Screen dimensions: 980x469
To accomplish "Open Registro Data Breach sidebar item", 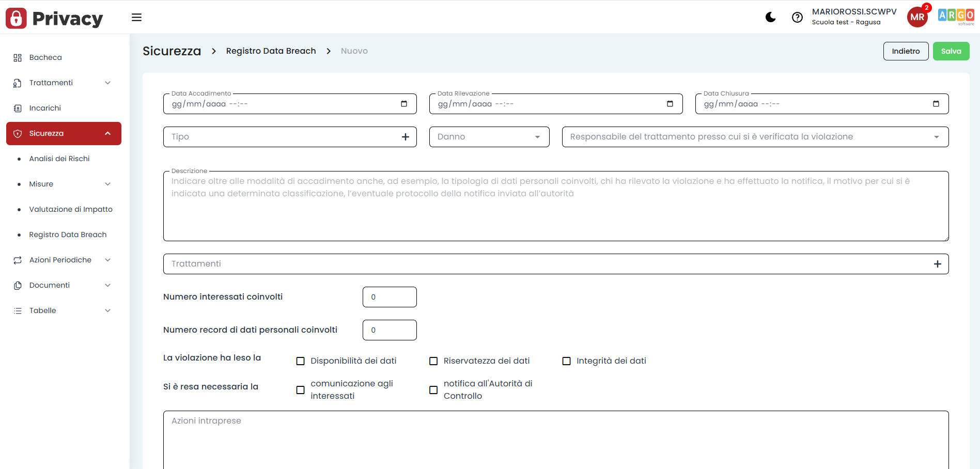I will point(68,234).
